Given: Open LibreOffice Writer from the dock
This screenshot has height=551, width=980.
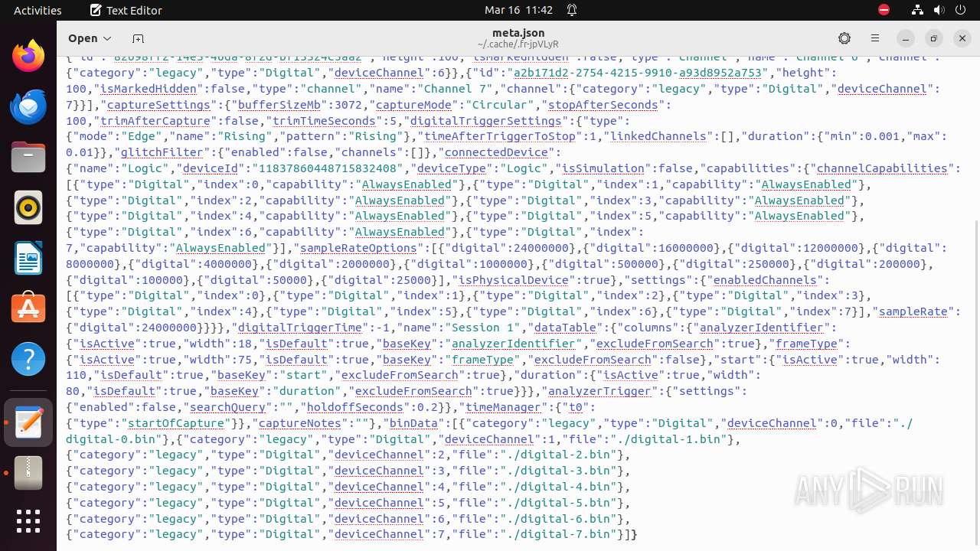Looking at the screenshot, I should (x=28, y=258).
